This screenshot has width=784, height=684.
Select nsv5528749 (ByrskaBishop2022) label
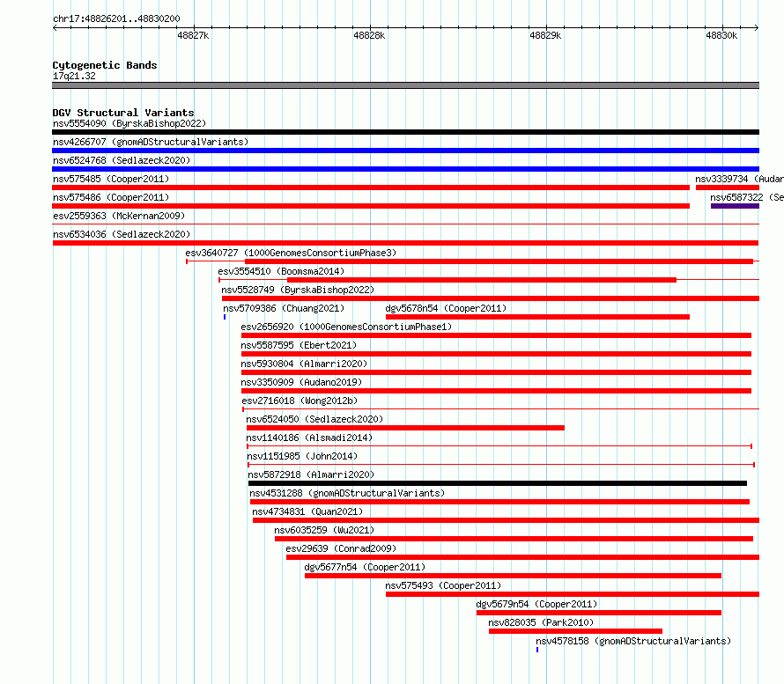(x=298, y=290)
